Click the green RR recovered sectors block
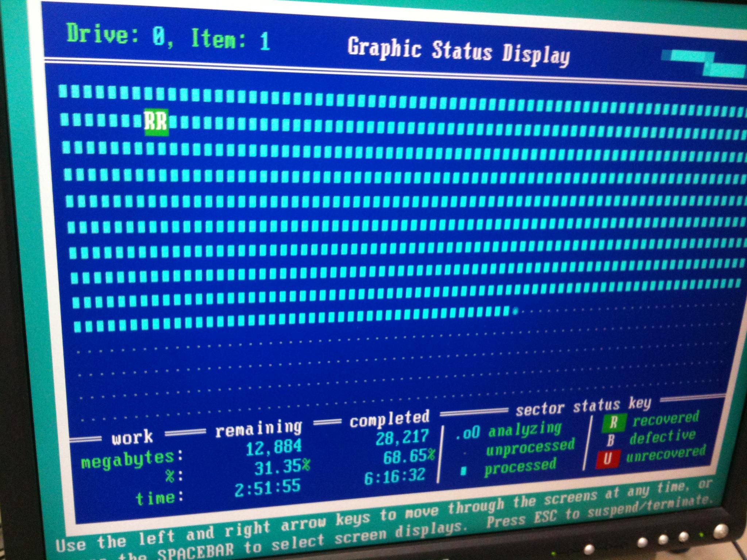This screenshot has width=747, height=560. click(x=157, y=122)
